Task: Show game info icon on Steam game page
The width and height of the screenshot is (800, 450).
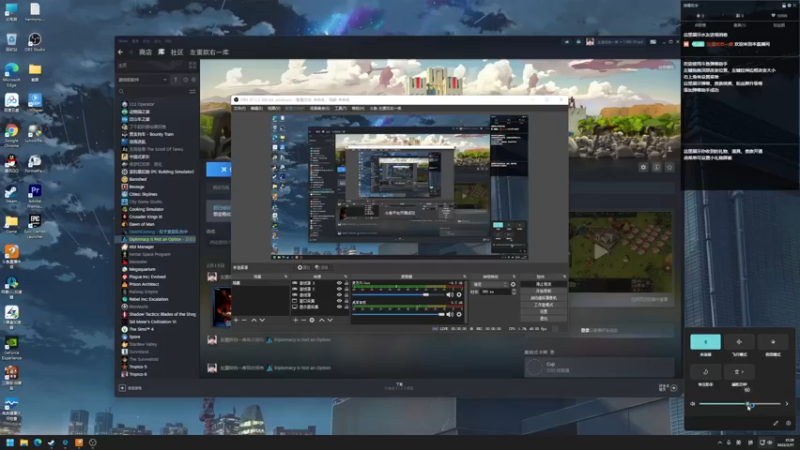Action: point(657,167)
